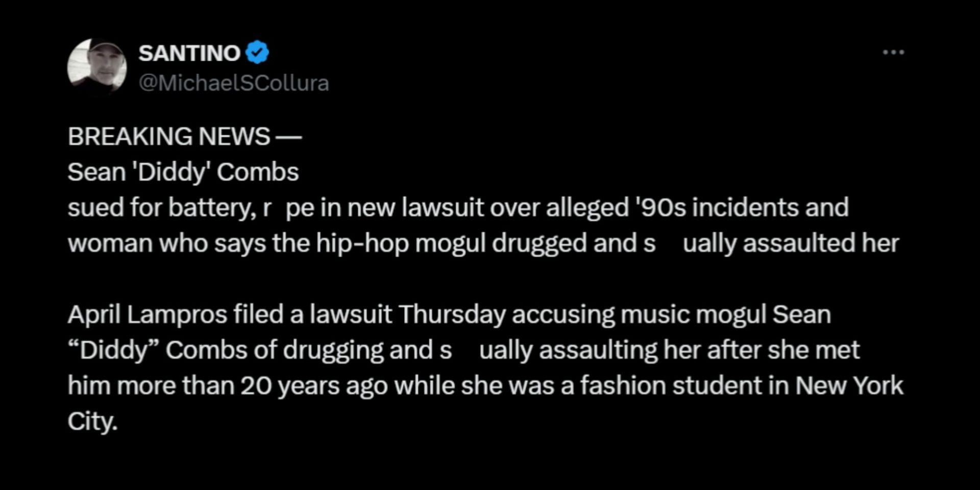The height and width of the screenshot is (490, 980).
Task: Select the name April Lampros
Action: [148, 314]
